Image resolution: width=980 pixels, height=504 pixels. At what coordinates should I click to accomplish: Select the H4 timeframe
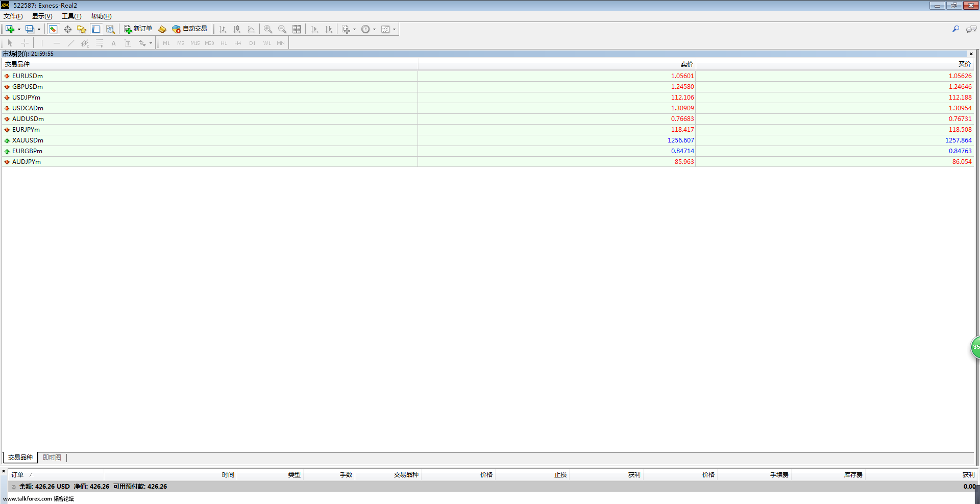click(238, 43)
